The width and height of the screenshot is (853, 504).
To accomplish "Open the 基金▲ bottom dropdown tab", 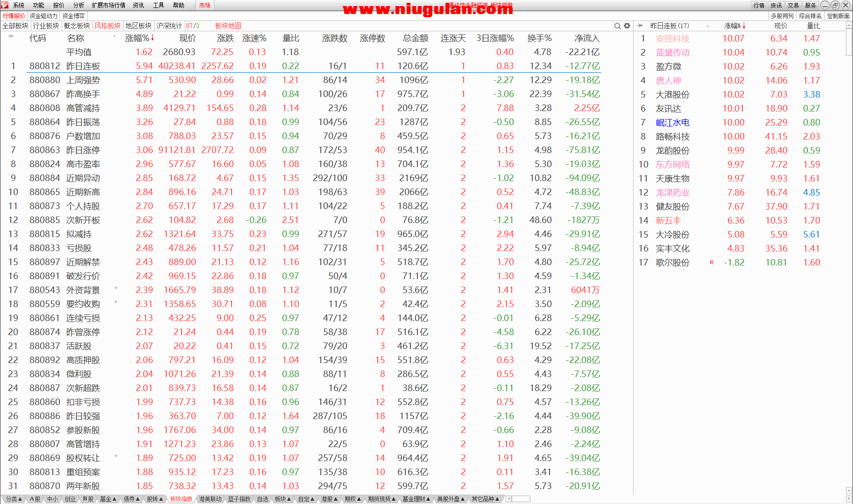I will pos(108,499).
